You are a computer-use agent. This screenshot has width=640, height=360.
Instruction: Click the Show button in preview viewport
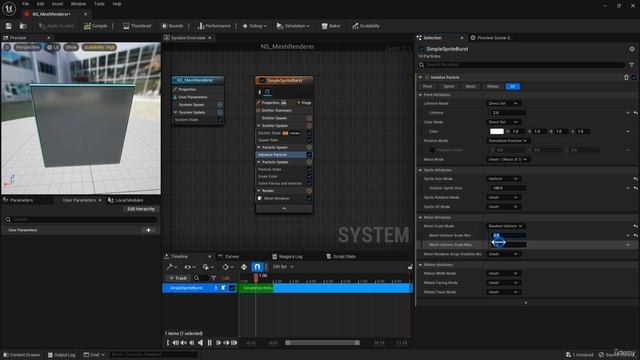point(71,47)
